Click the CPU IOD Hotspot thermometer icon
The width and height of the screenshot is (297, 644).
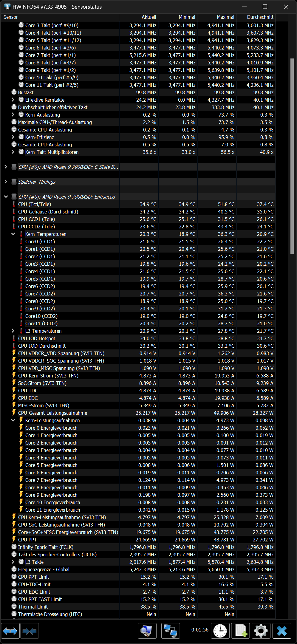[14, 338]
